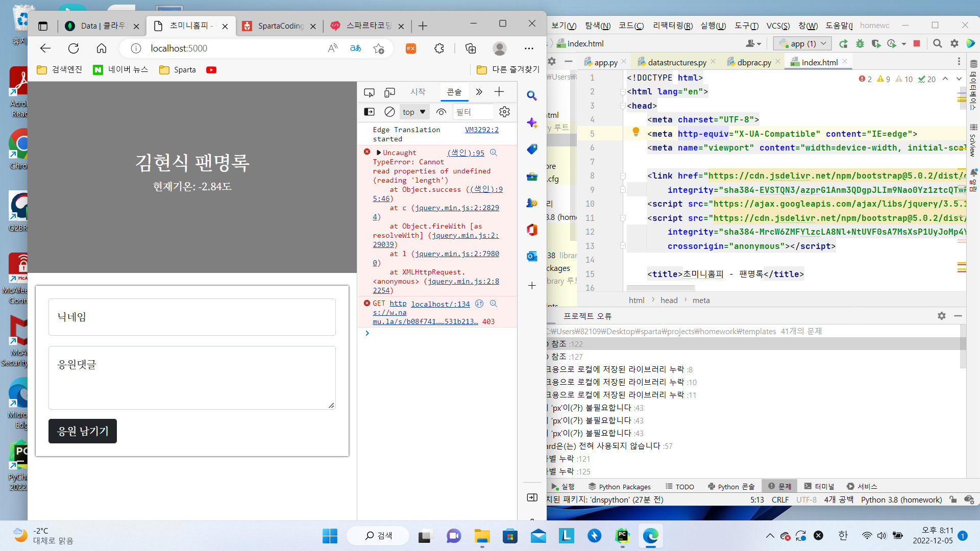Start debugging with the bug icon in PyCharm
980x551 pixels.
coord(860,44)
